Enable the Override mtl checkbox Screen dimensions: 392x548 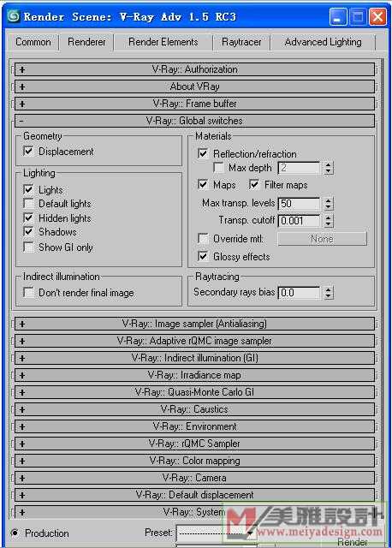[203, 239]
